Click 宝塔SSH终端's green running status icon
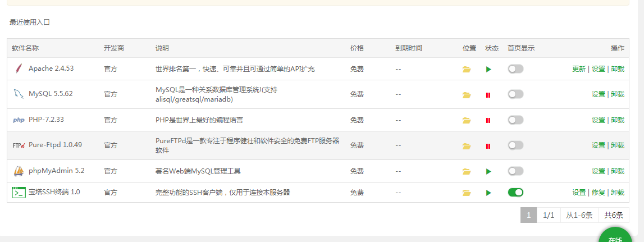Screen dimensions: 644x242 488,193
